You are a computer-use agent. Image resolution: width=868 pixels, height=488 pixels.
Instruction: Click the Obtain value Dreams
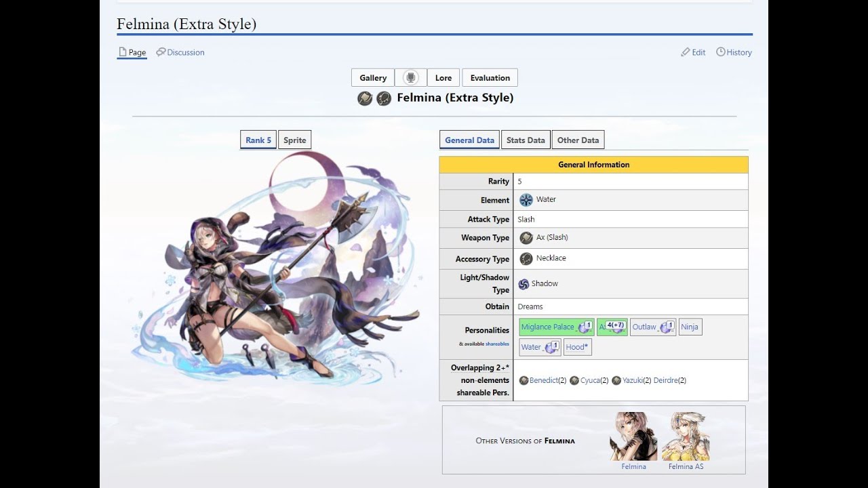(530, 307)
